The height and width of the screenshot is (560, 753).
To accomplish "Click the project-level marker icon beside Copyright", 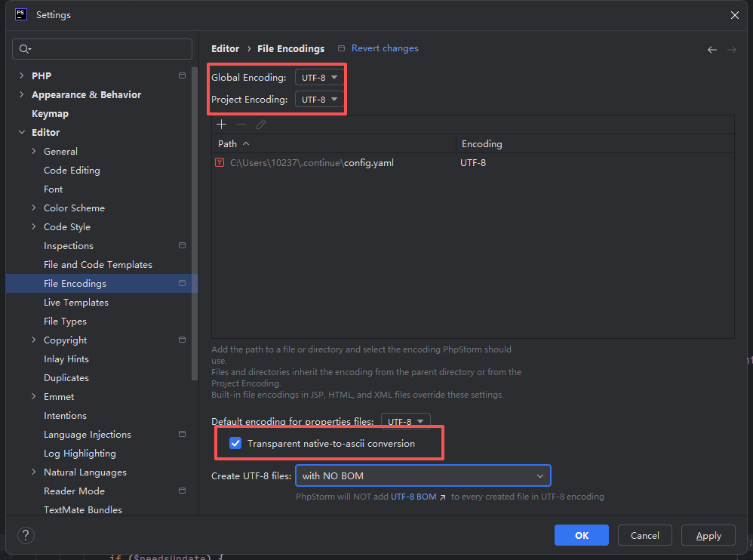I will coord(182,340).
